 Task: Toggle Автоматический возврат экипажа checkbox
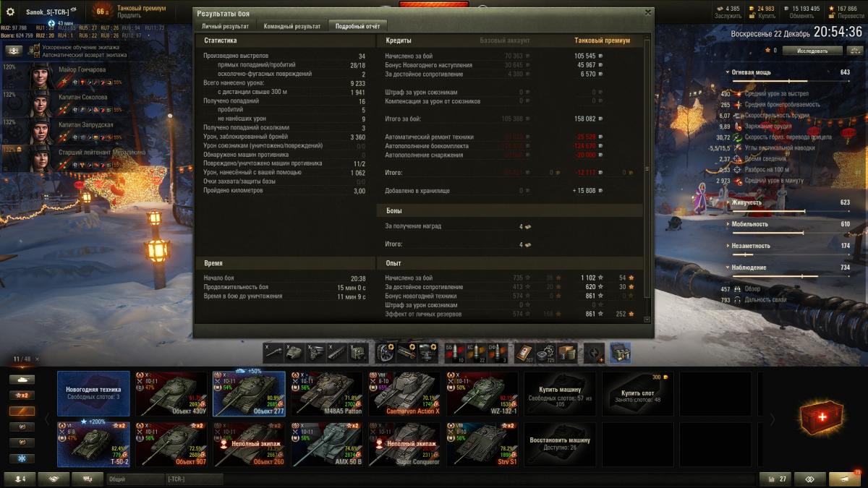click(x=36, y=55)
